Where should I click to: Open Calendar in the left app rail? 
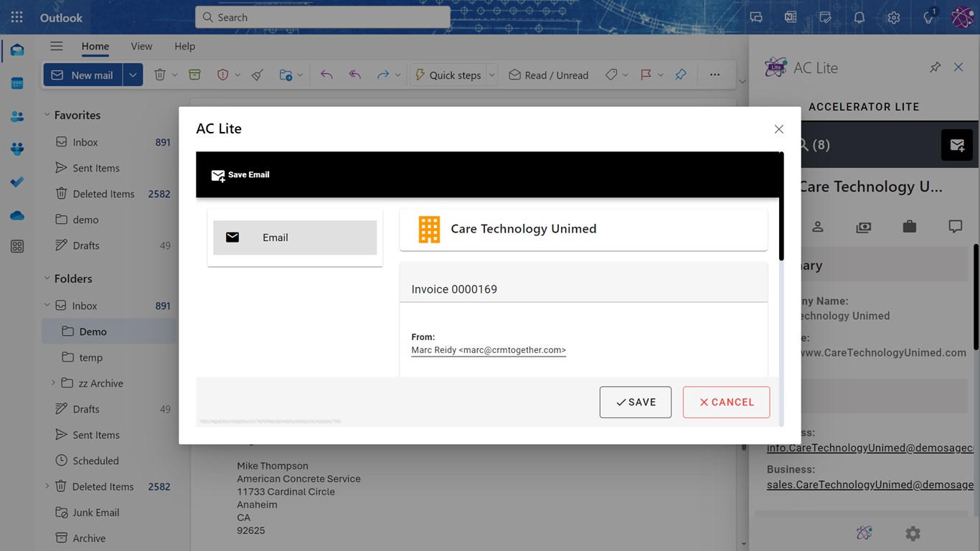coord(17,83)
